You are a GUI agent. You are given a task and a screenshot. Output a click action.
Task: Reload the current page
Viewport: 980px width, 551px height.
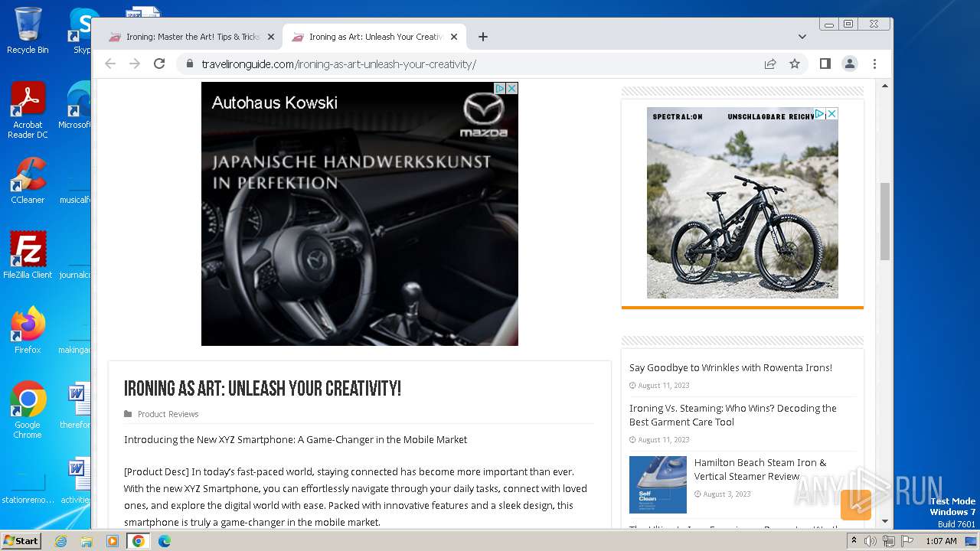pos(159,64)
